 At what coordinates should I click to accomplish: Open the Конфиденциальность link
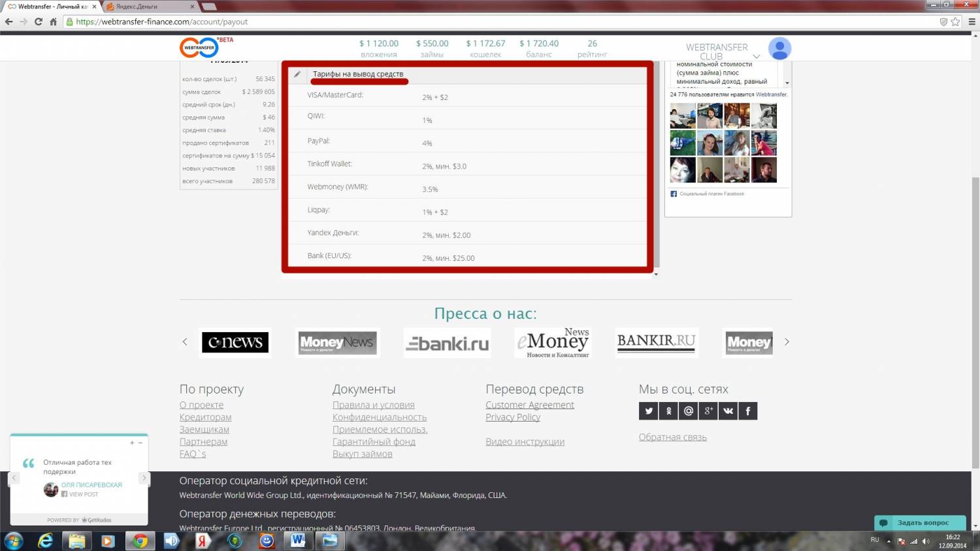click(380, 417)
